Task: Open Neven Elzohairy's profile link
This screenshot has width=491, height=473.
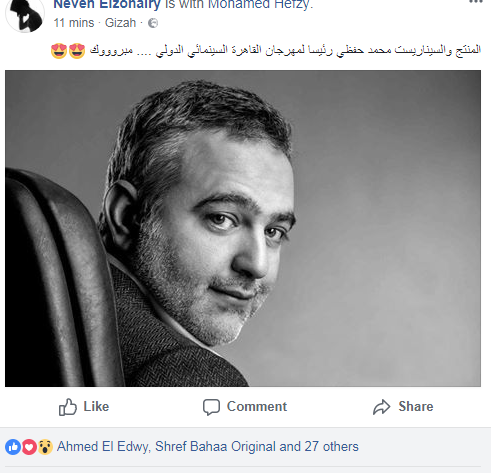Action: [107, 4]
